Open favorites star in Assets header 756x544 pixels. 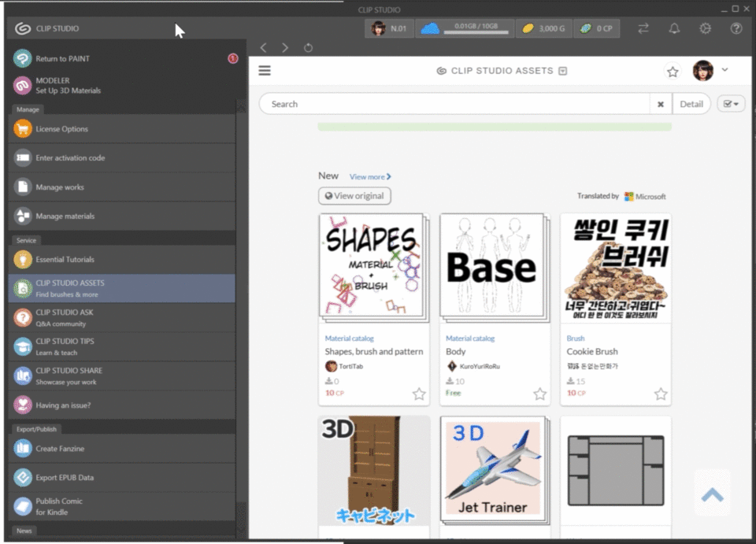[673, 72]
